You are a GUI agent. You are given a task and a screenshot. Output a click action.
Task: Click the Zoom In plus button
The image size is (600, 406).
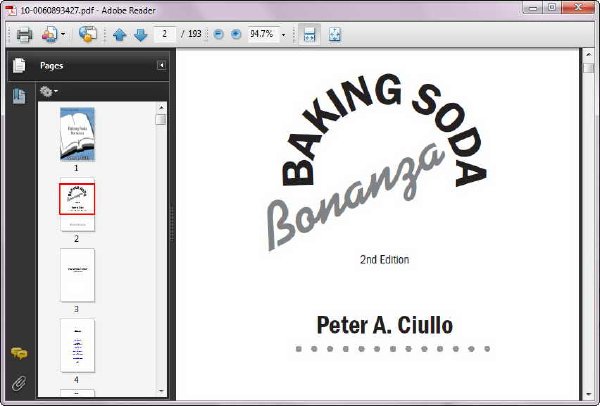(236, 34)
